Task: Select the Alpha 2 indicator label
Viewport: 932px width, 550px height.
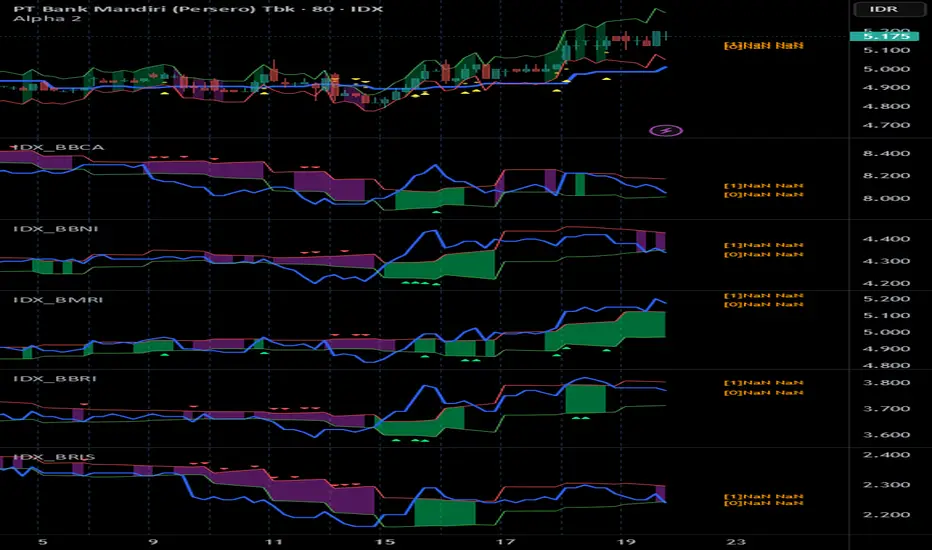Action: point(47,19)
